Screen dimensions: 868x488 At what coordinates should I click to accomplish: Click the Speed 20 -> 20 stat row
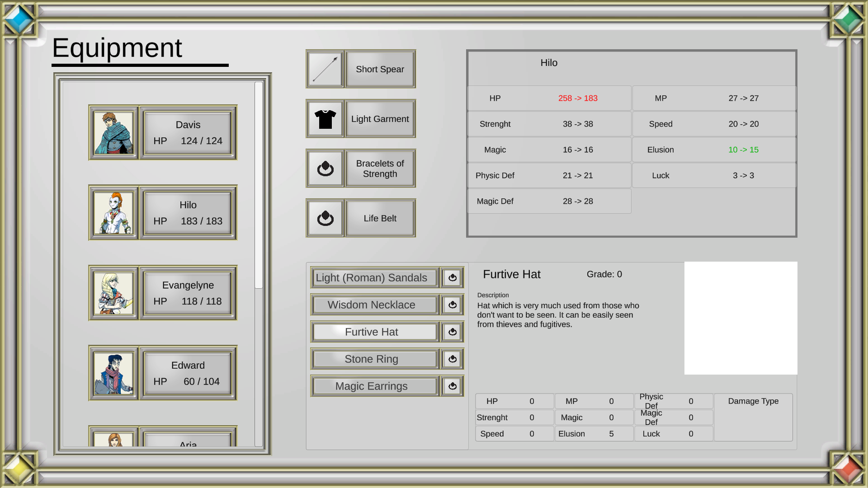[x=714, y=124]
